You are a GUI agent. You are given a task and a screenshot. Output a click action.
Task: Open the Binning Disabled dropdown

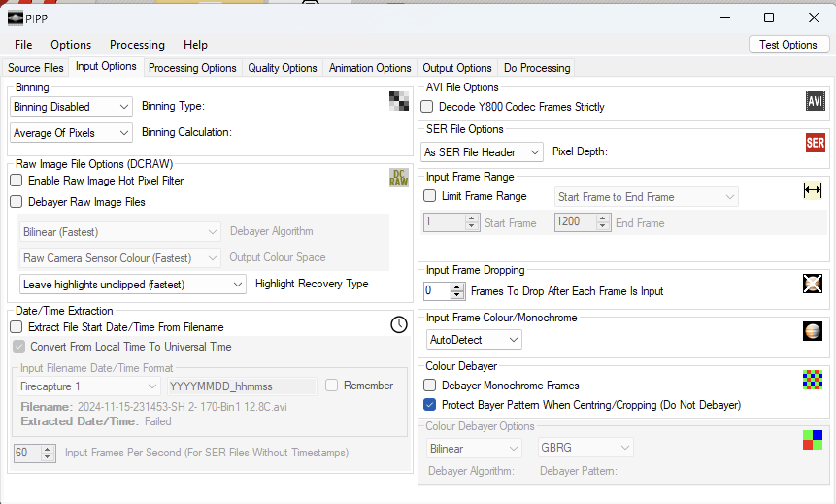[71, 106]
